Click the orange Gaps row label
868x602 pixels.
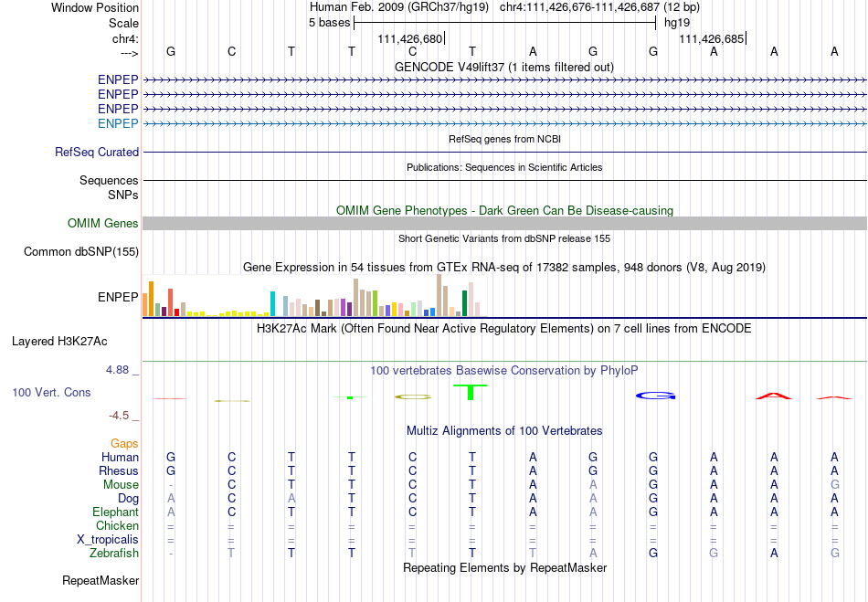(124, 443)
